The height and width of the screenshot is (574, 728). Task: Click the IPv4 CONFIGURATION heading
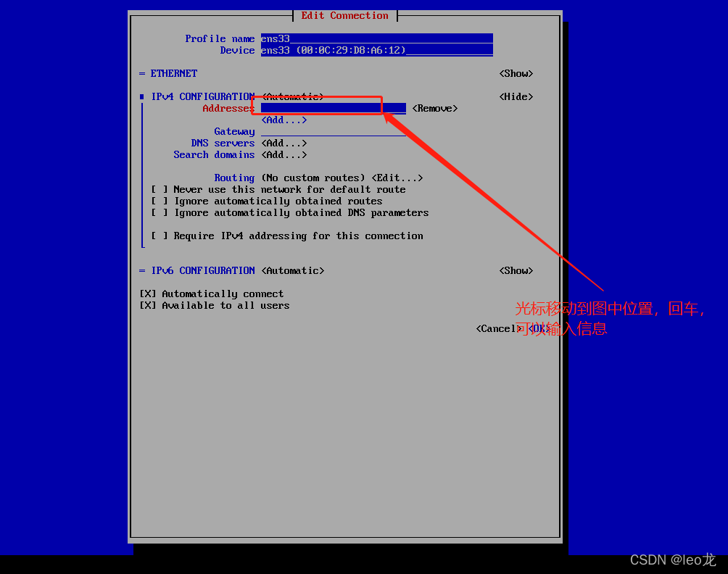(203, 96)
